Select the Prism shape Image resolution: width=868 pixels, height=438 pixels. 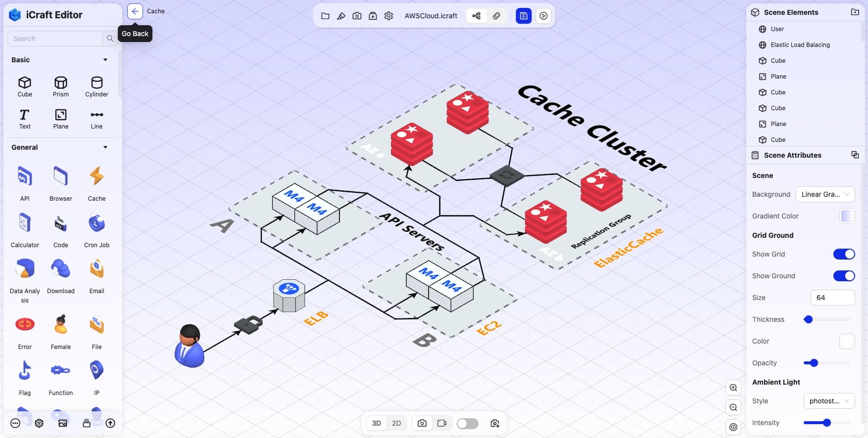pos(61,87)
